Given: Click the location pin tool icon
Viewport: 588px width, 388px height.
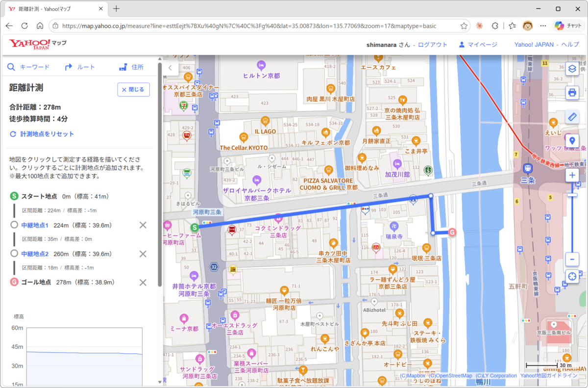Looking at the screenshot, I should pyautogui.click(x=572, y=141).
